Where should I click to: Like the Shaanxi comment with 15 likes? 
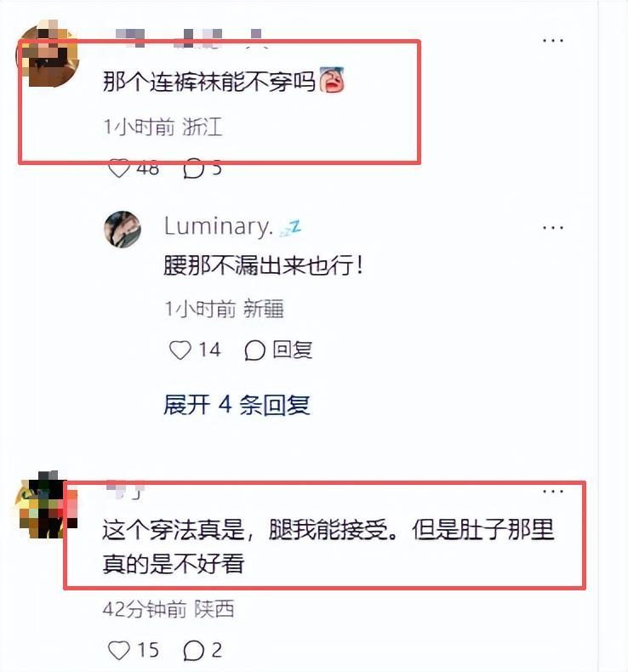coord(119,650)
